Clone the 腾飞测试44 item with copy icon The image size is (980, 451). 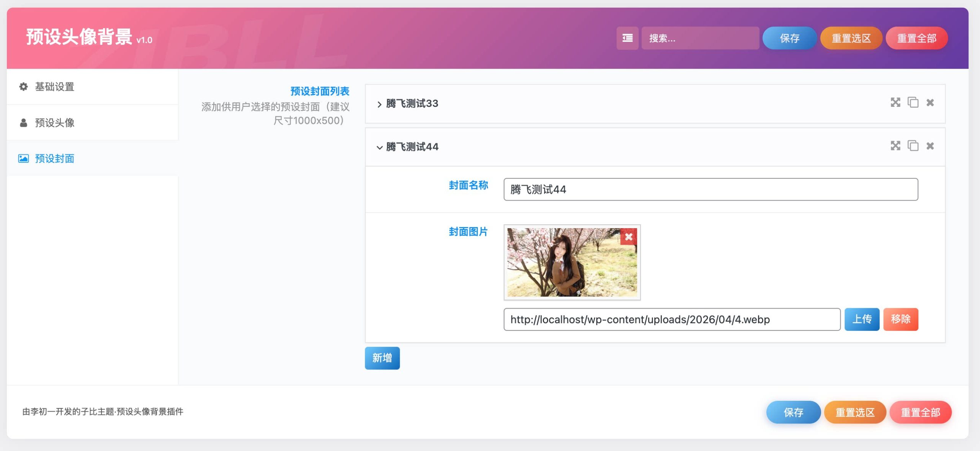click(x=913, y=146)
